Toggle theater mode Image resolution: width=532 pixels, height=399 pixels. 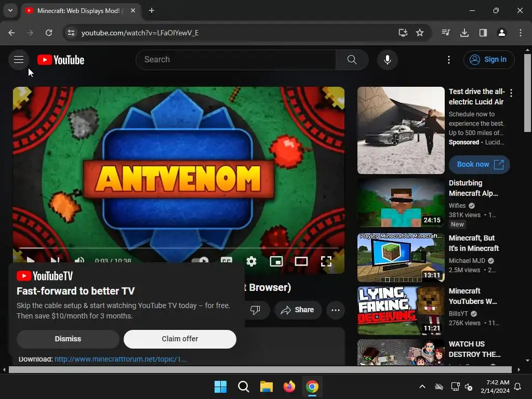point(301,261)
